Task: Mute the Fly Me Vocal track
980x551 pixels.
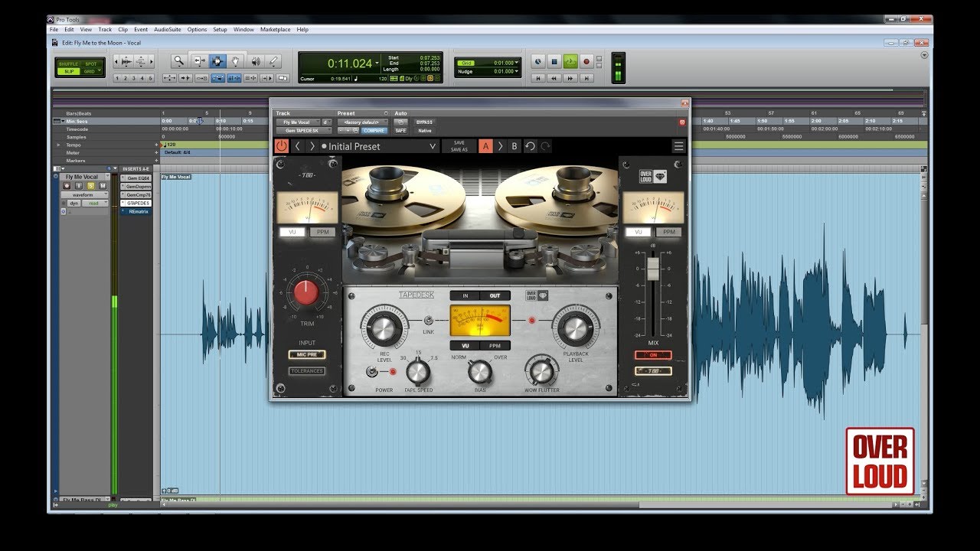Action: (103, 186)
